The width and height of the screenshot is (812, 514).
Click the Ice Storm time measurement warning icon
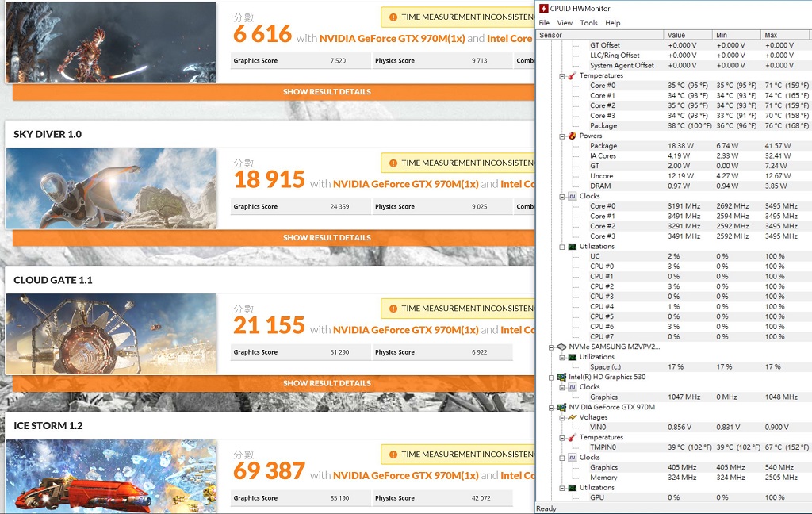tap(393, 455)
